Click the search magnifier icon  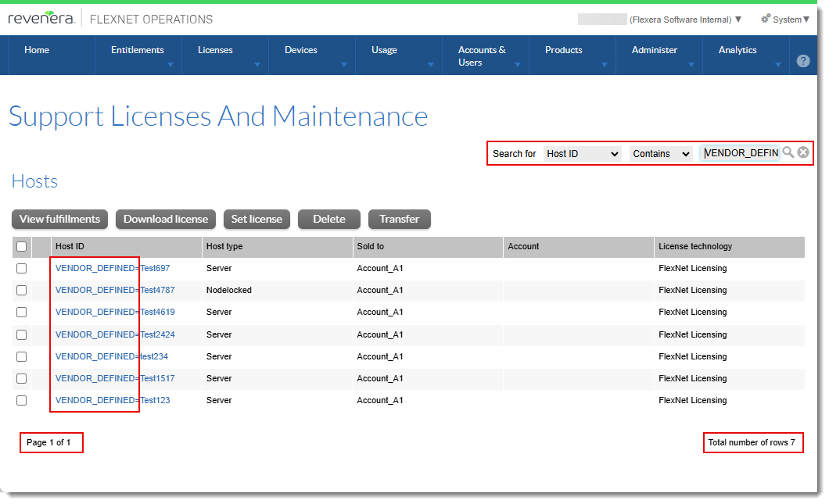788,152
